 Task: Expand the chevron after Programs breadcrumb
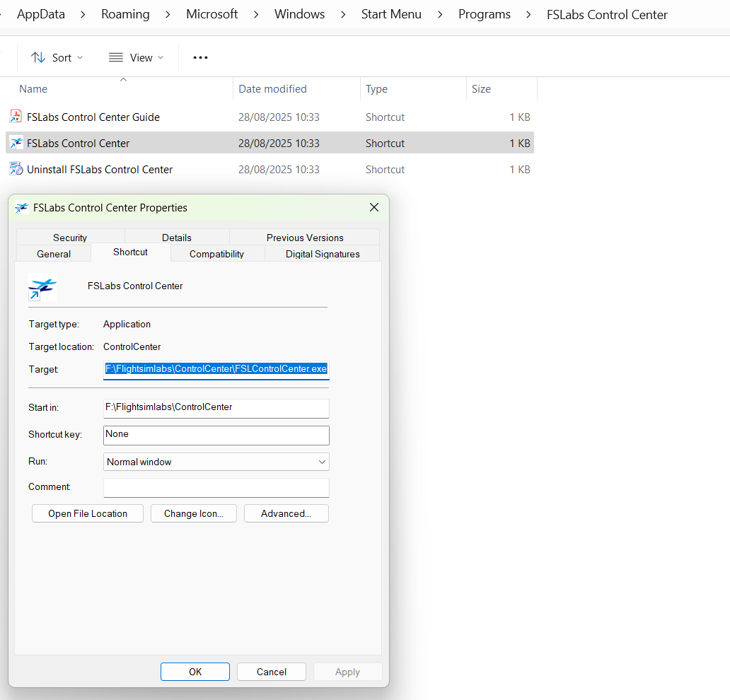pos(528,14)
